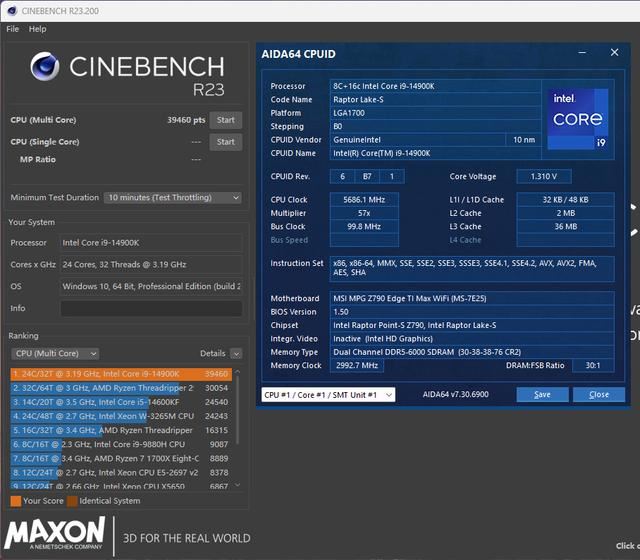Image resolution: width=640 pixels, height=560 pixels.
Task: Click the BIOS Version value 1.50
Action: (x=472, y=312)
